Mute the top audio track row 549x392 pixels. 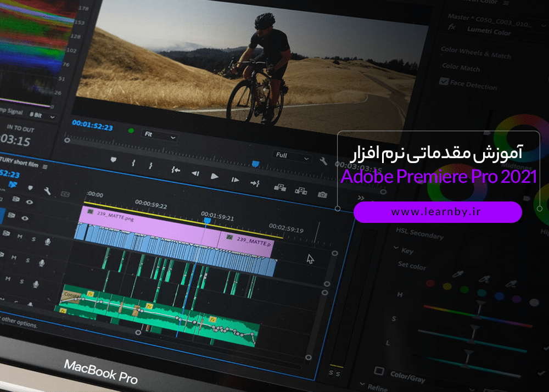[20, 237]
